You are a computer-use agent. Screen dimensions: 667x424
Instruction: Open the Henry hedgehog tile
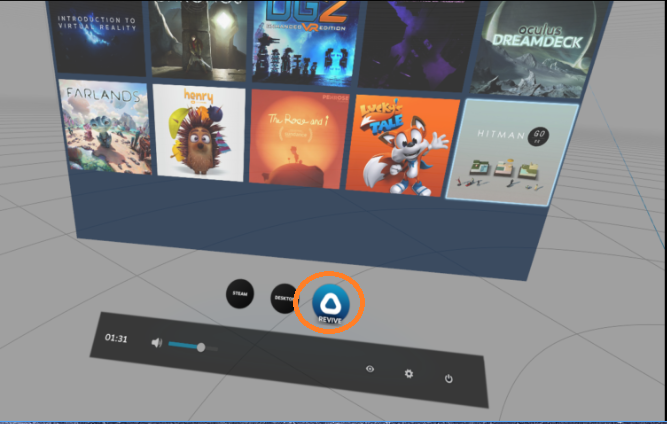[x=199, y=133]
